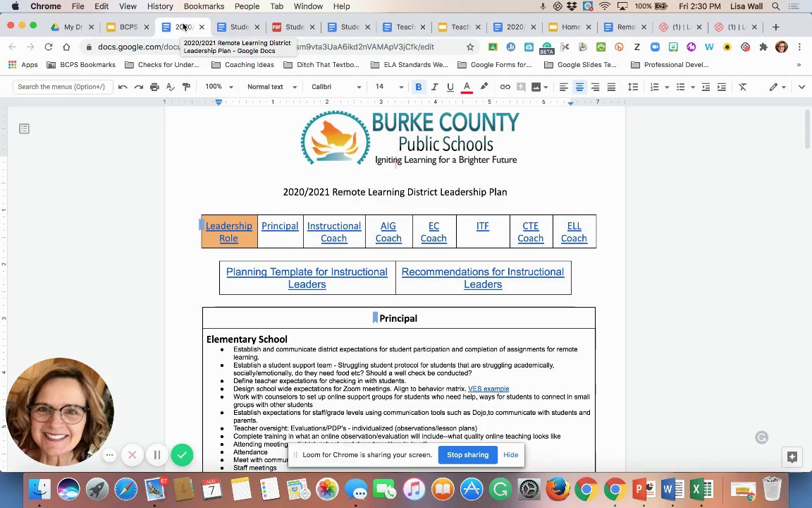
Task: Open the bulleted list dropdown arrow
Action: click(693, 87)
